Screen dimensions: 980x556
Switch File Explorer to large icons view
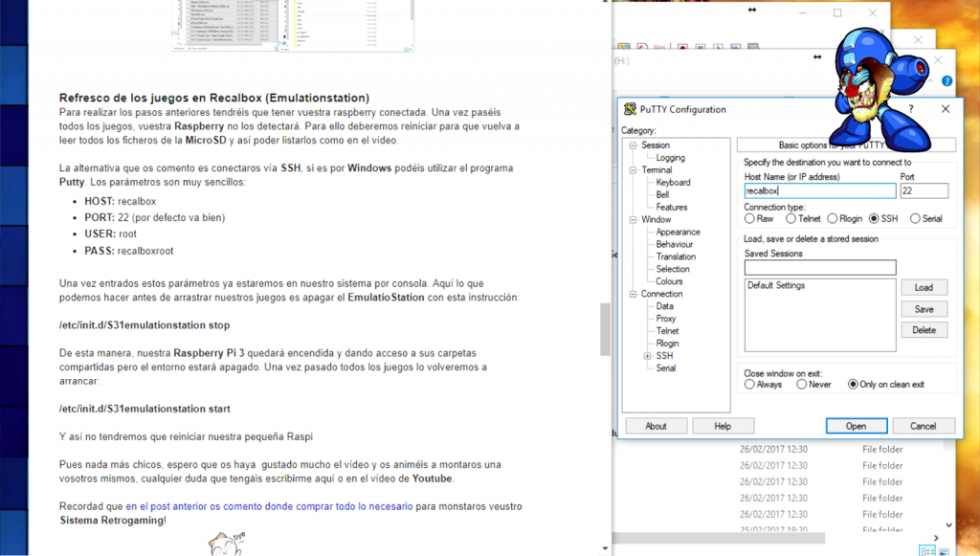pos(942,550)
